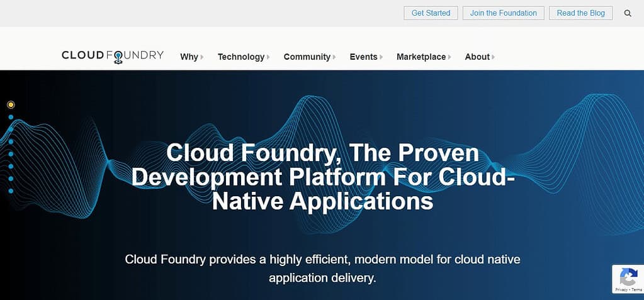This screenshot has width=644, height=300.
Task: Click the Join the Foundation button
Action: [504, 13]
